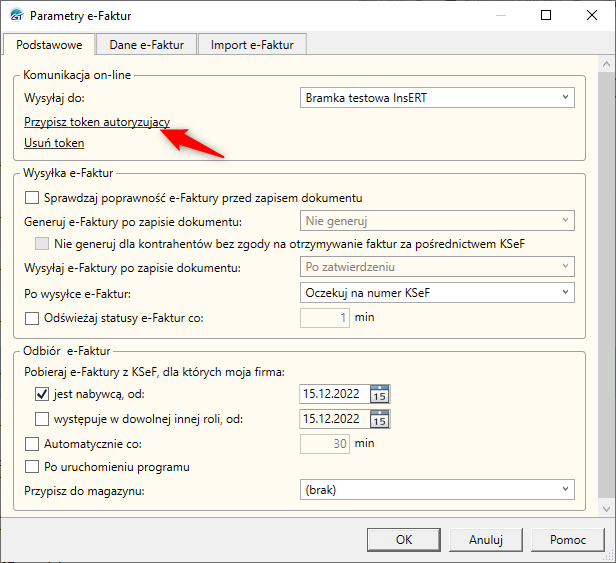Minimize the Parametry e-Faktur window
This screenshot has height=563, width=616.
[500, 16]
